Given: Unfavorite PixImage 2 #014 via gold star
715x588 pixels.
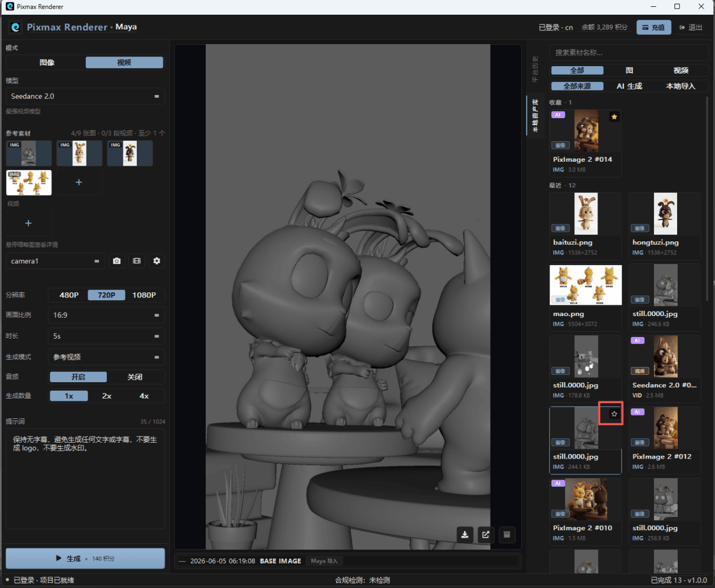Looking at the screenshot, I should click(x=614, y=117).
